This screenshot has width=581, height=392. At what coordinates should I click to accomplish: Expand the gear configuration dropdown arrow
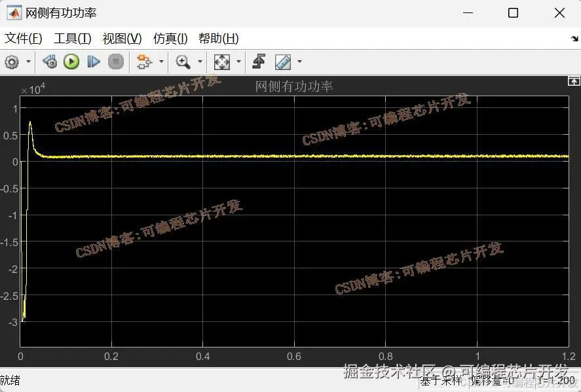29,62
